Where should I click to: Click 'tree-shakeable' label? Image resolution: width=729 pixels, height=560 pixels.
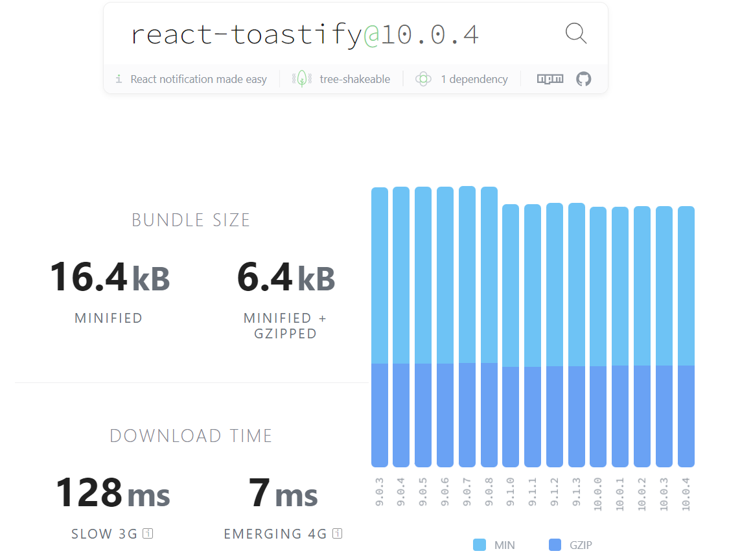(x=354, y=79)
